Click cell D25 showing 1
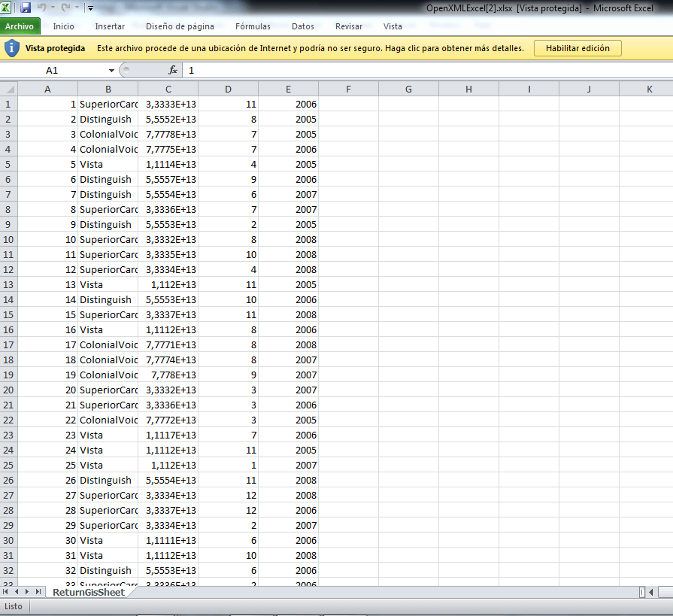The image size is (673, 616). 229,466
